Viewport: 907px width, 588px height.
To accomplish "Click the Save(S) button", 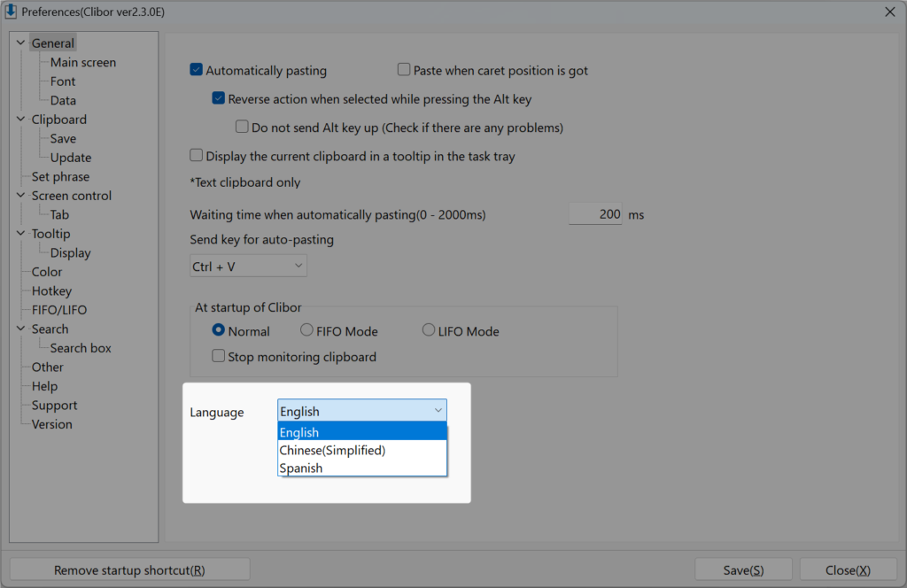I will coord(743,570).
